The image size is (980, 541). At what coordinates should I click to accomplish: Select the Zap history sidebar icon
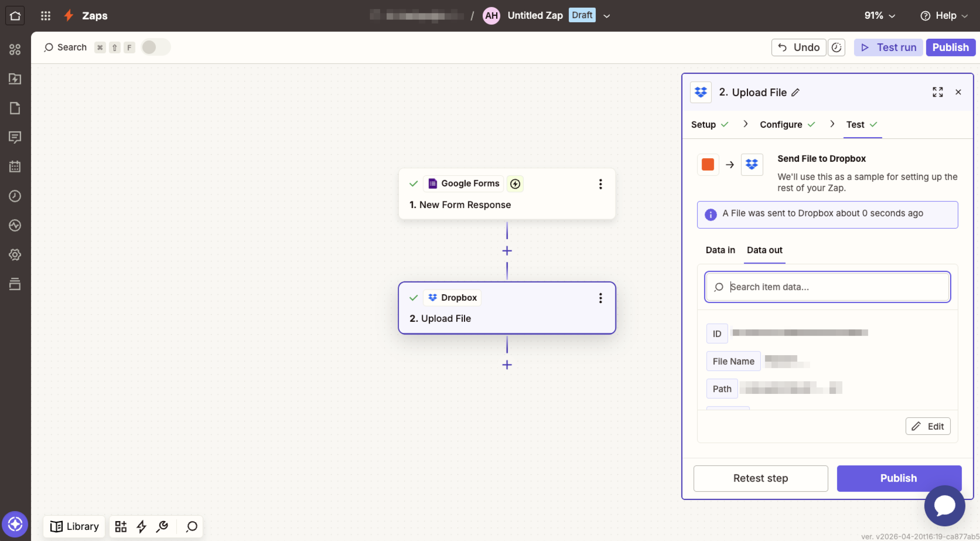[x=15, y=196]
